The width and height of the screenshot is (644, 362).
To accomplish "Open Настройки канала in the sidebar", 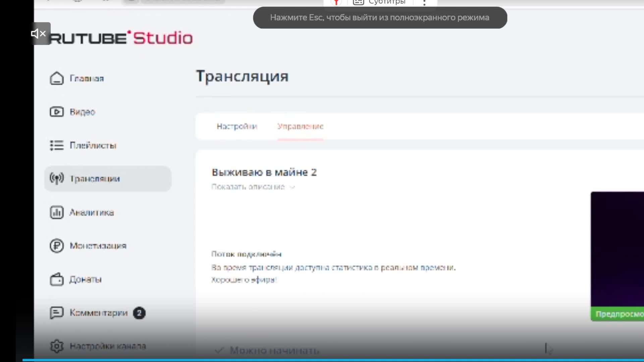I will pyautogui.click(x=108, y=346).
